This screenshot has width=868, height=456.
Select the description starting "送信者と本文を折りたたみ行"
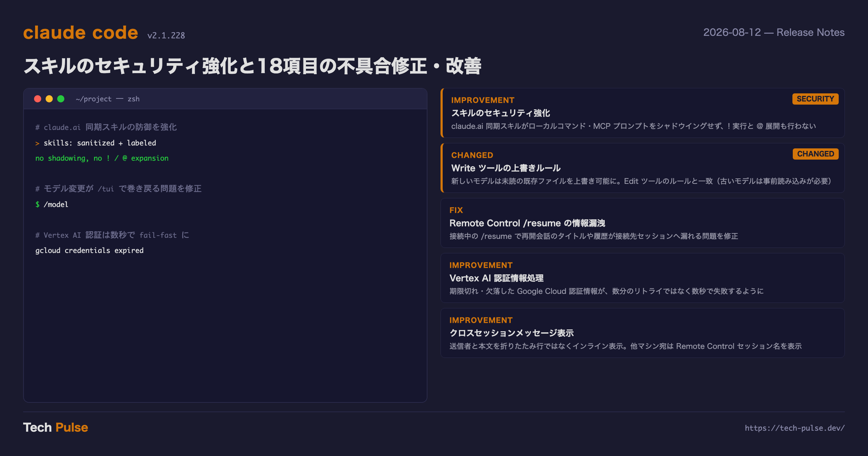click(x=626, y=346)
